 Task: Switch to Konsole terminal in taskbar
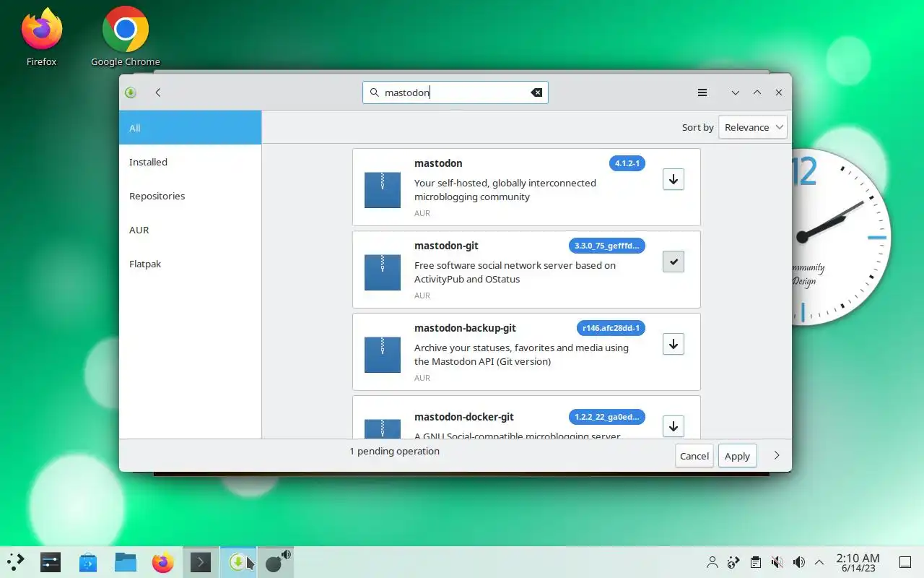tap(201, 562)
